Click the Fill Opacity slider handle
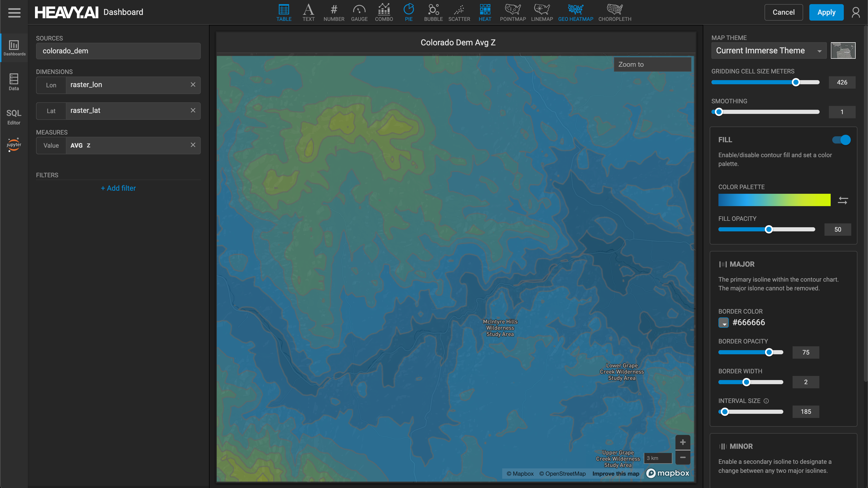Image resolution: width=868 pixels, height=488 pixels. 769,230
